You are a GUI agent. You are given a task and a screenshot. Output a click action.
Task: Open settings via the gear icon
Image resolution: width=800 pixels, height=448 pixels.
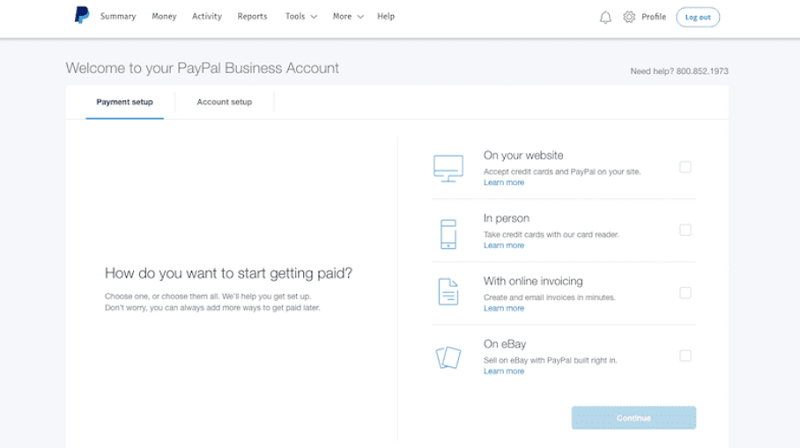[629, 17]
